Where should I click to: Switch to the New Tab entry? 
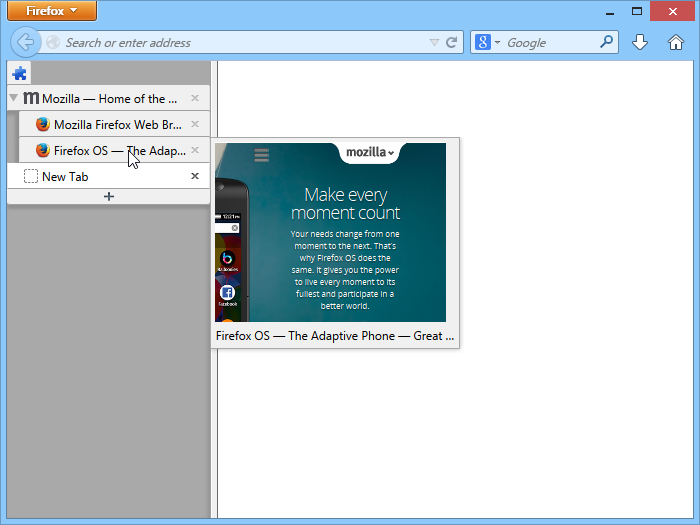tap(100, 176)
